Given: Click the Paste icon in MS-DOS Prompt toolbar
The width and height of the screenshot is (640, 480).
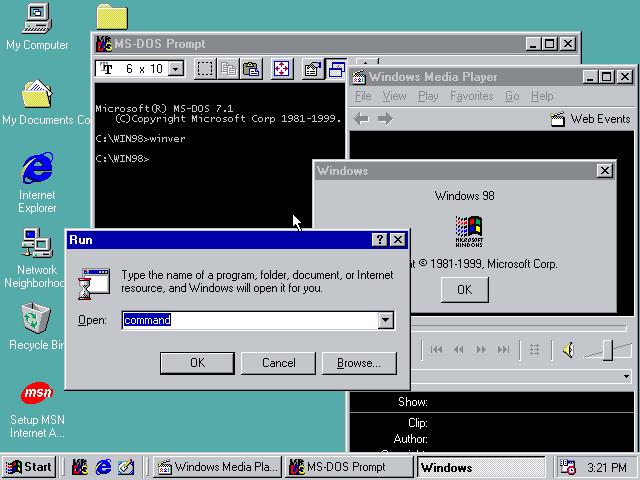Looking at the screenshot, I should click(251, 69).
